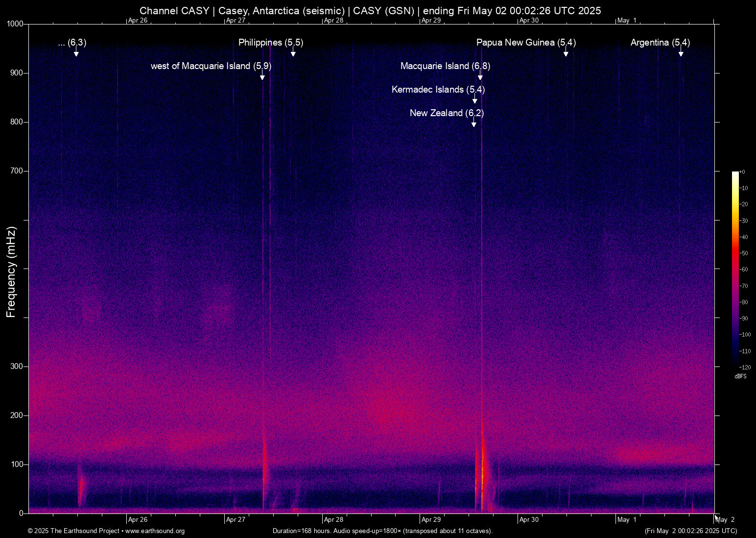Screen dimensions: 756x538
Task: Click the May 1 label on top axis
Action: click(627, 21)
